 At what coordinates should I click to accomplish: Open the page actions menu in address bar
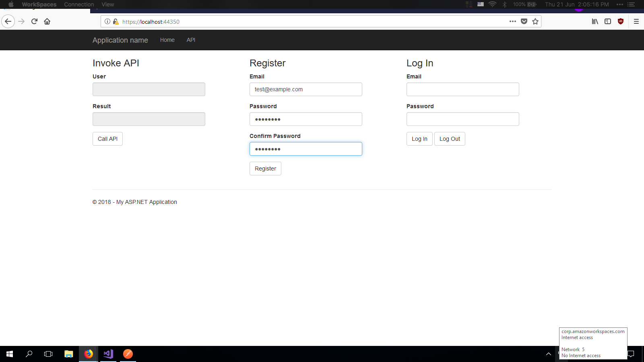tap(512, 21)
